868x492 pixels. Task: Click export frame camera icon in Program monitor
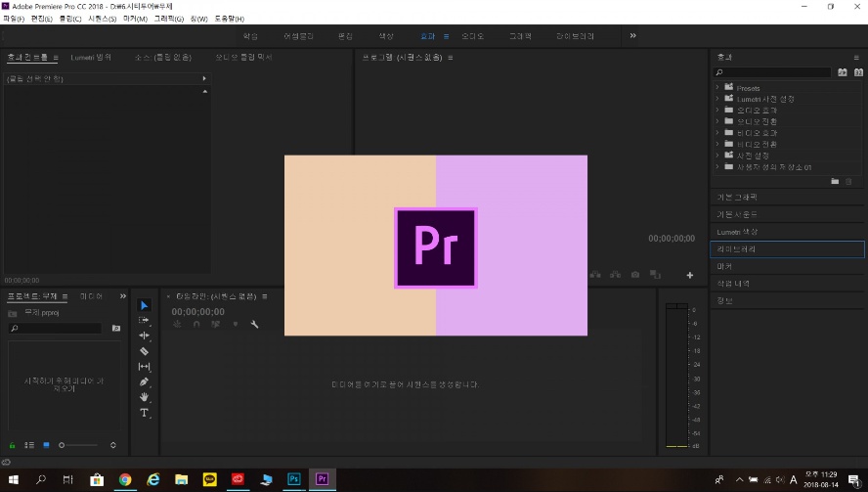click(x=635, y=275)
